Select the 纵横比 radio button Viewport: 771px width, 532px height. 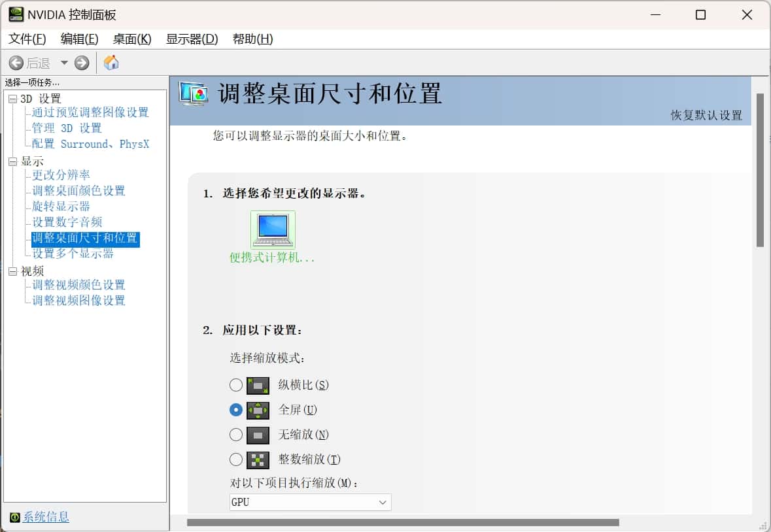click(236, 385)
